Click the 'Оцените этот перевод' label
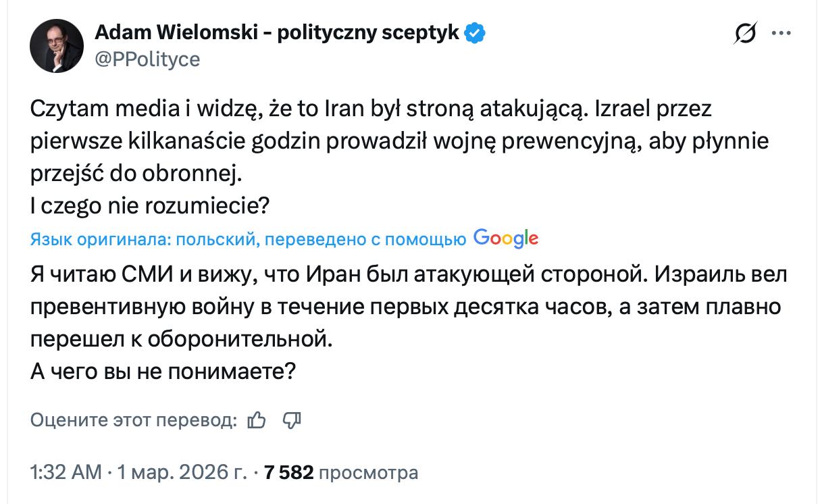The width and height of the screenshot is (820, 504). point(134,420)
